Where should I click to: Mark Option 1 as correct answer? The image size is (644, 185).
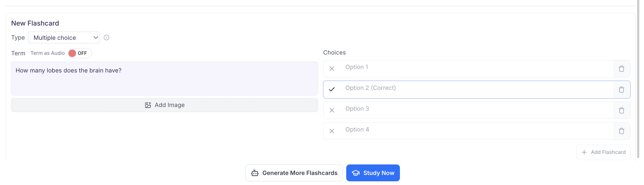click(x=332, y=69)
